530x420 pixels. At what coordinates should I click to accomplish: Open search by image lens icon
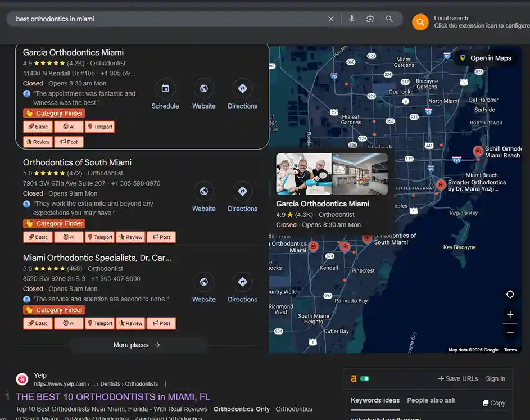pyautogui.click(x=370, y=19)
